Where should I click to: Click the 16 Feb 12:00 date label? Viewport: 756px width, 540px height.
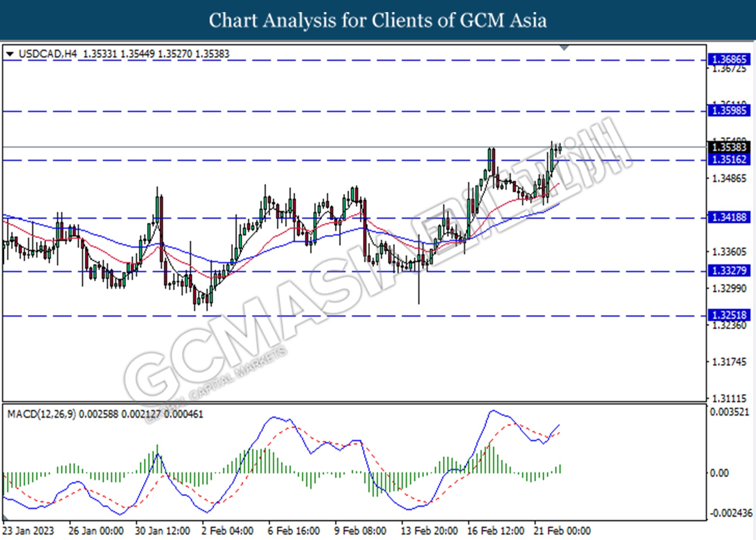496,531
